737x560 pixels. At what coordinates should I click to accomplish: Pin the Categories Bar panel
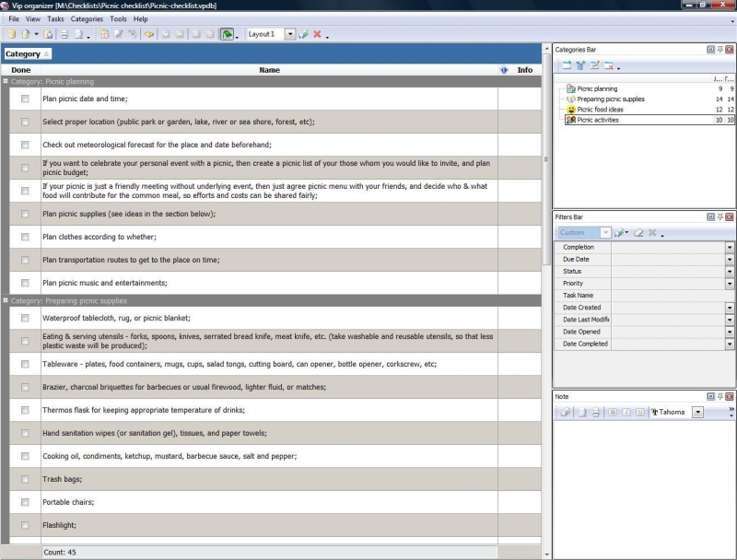719,49
